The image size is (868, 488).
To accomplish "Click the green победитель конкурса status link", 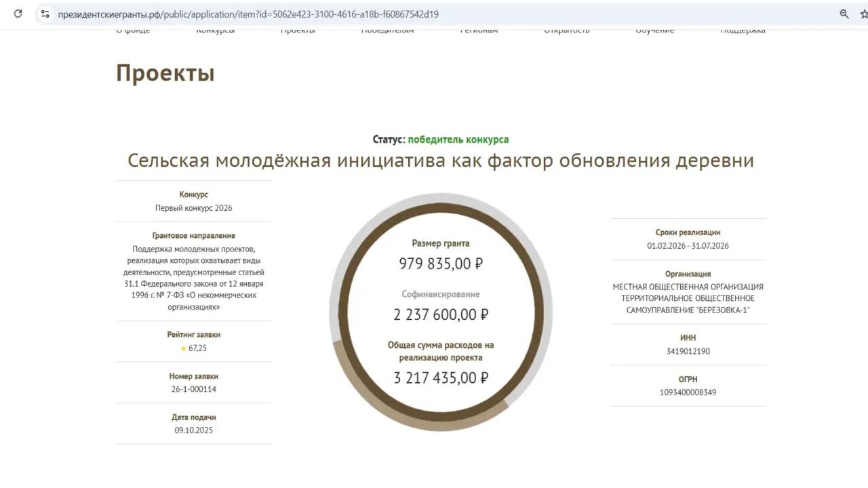I will click(x=458, y=139).
